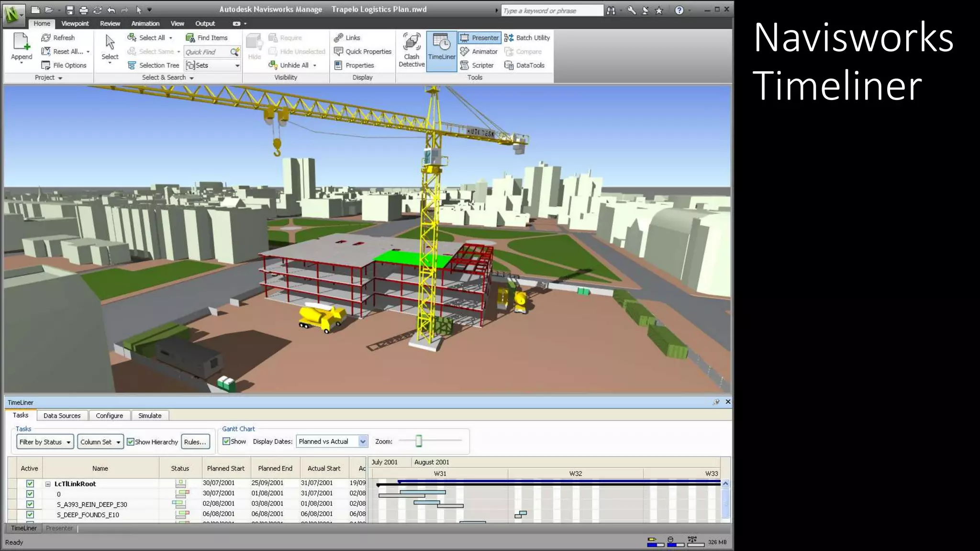Toggle Show Hierarchy checkbox
980x551 pixels.
[130, 442]
